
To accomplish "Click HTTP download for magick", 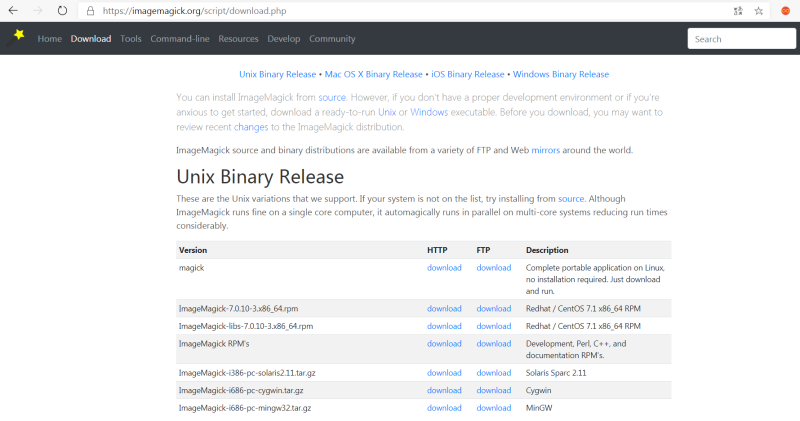I will 444,267.
